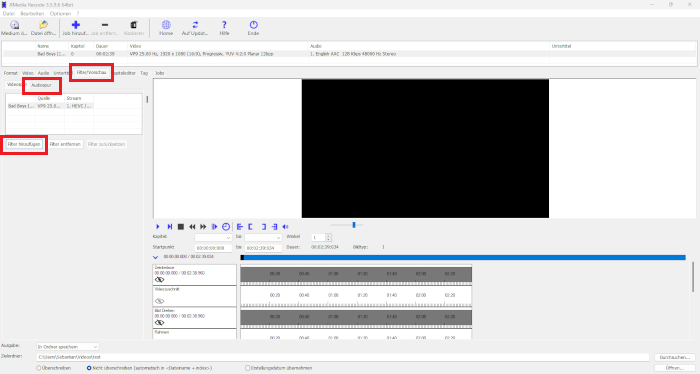Viewport: 700px width, 374px height.
Task: Start playback with the play icon
Action: point(158,227)
